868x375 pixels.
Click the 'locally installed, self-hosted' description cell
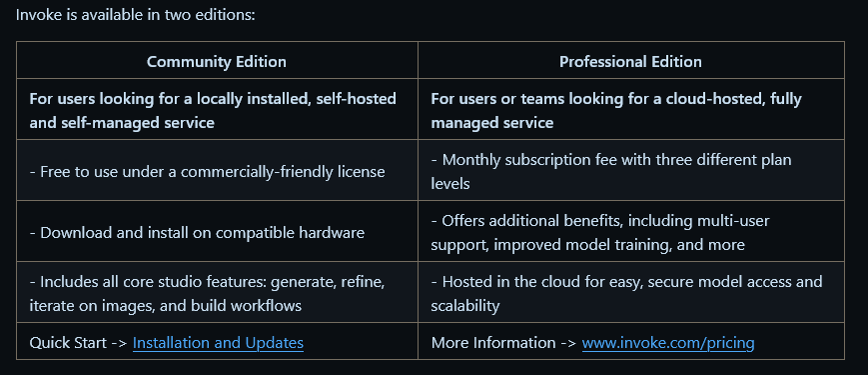coord(217,110)
